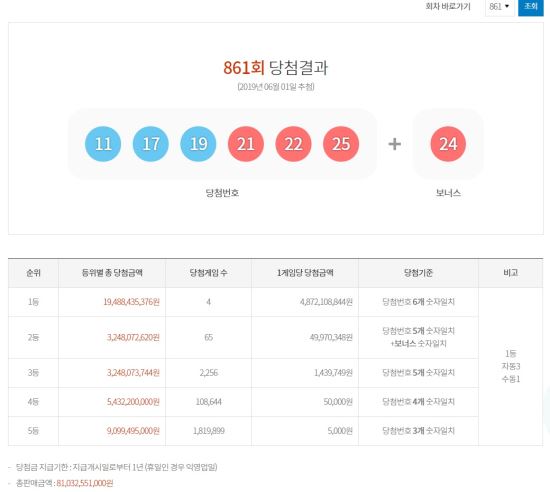Click the 회차 바로가기 label

click(448, 6)
